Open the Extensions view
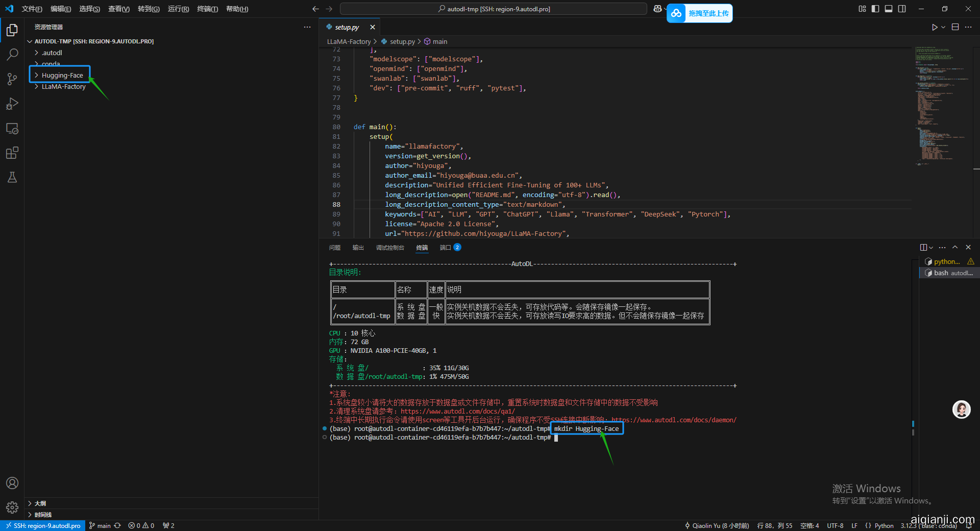The height and width of the screenshot is (531, 980). pos(12,153)
